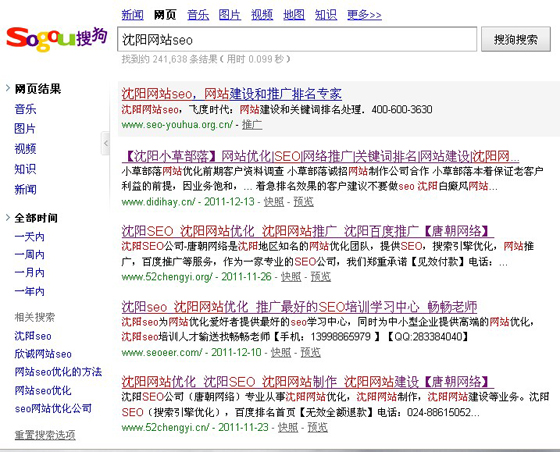
Task: Open 快照 for www.didihay.cn result
Action: [274, 202]
